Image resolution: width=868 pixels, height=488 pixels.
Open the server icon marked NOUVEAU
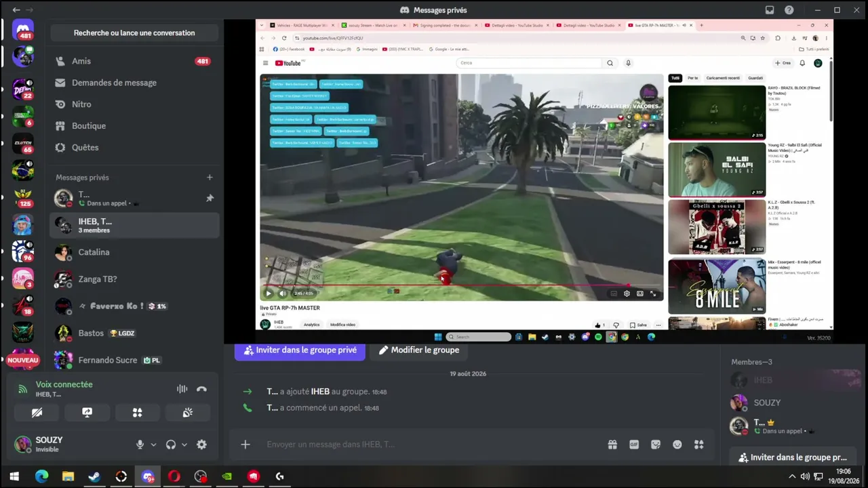[23, 360]
